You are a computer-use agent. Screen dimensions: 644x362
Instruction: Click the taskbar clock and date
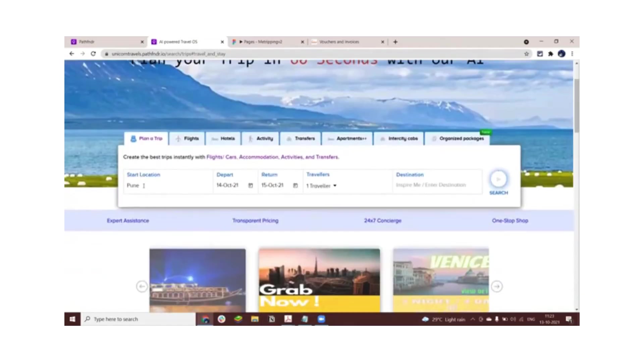coord(549,319)
